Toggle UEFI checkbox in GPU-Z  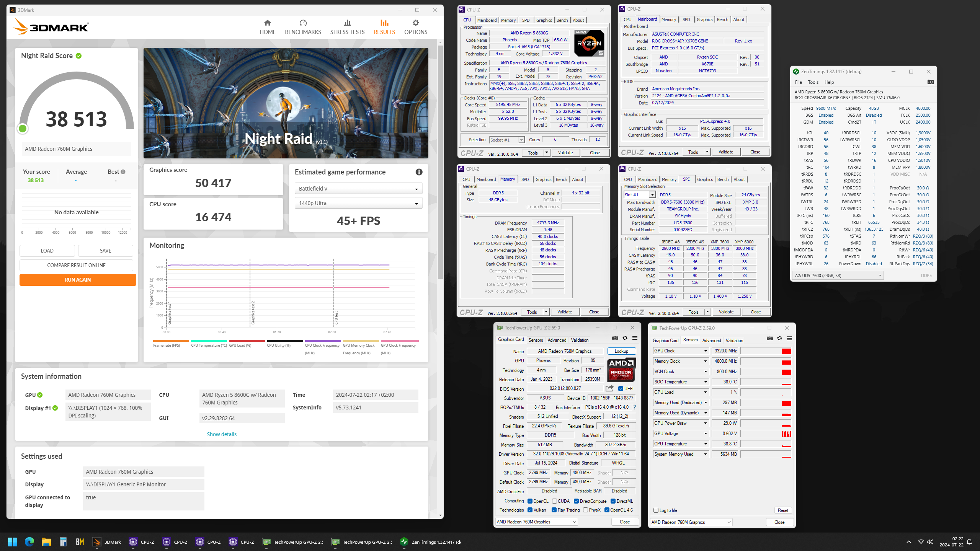click(621, 389)
